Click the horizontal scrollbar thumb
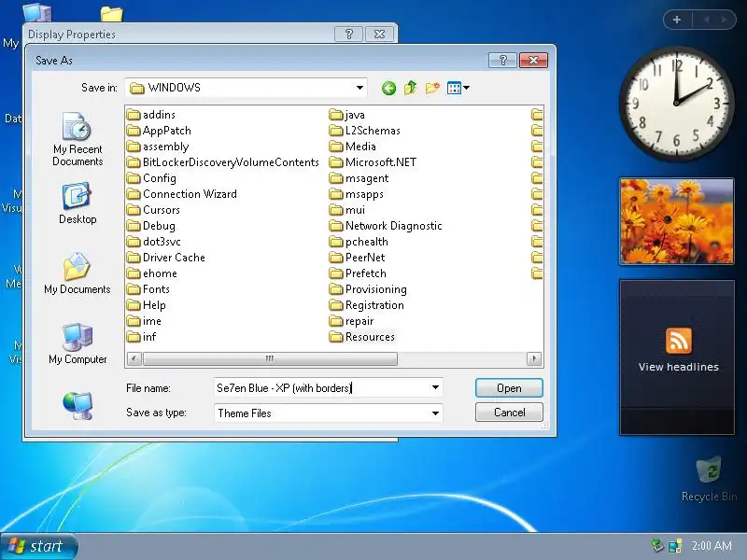The image size is (747, 560). click(270, 358)
